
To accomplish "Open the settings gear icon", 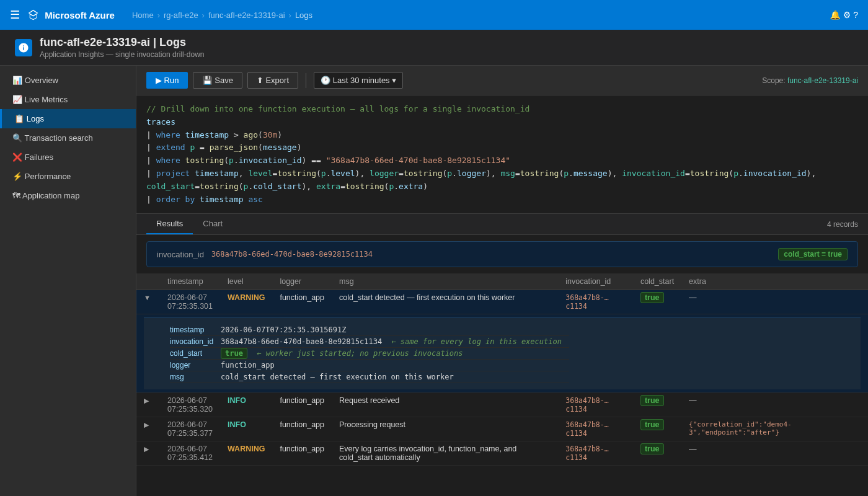I will click(847, 15).
